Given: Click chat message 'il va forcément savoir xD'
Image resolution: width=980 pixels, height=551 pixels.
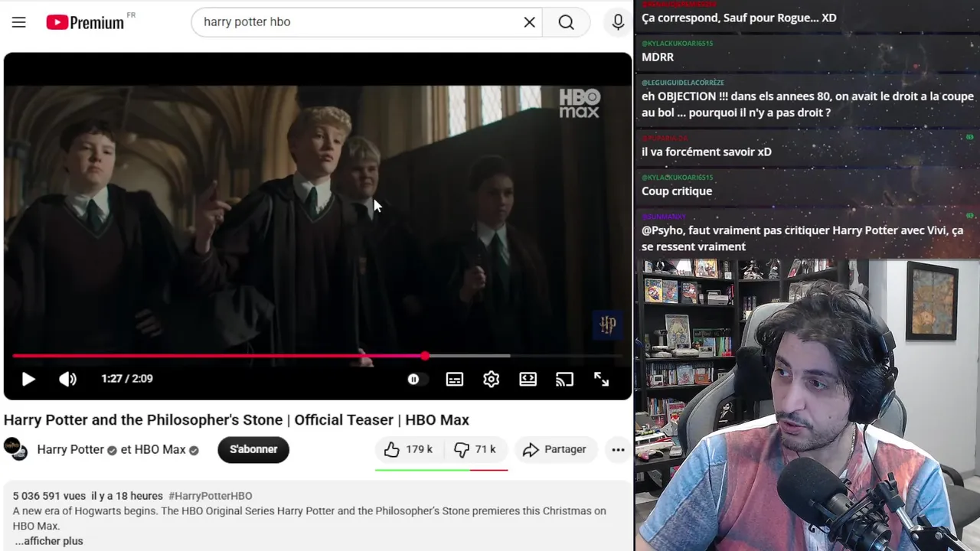Looking at the screenshot, I should point(707,152).
